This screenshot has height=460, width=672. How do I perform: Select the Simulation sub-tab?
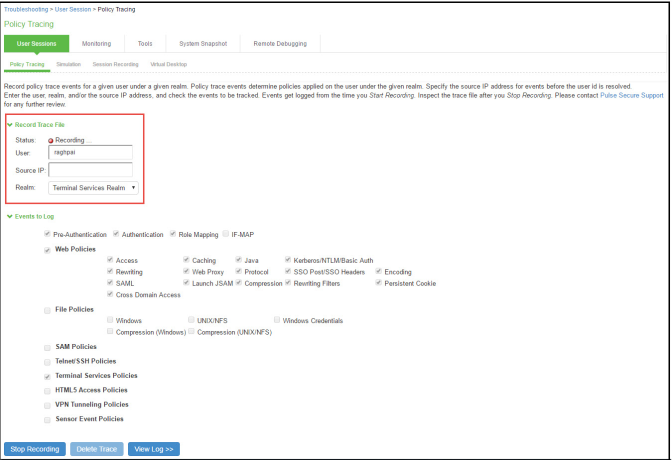pos(69,64)
